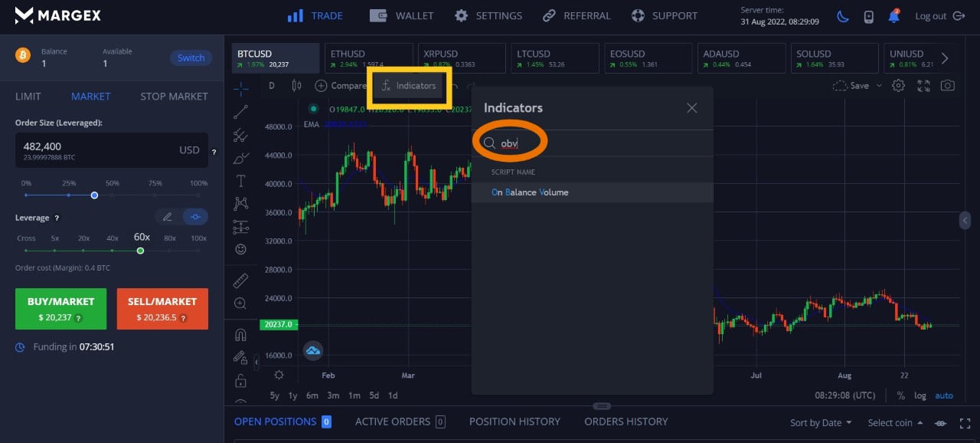980x443 pixels.
Task: Switch leverage input to slider mode
Action: click(196, 218)
